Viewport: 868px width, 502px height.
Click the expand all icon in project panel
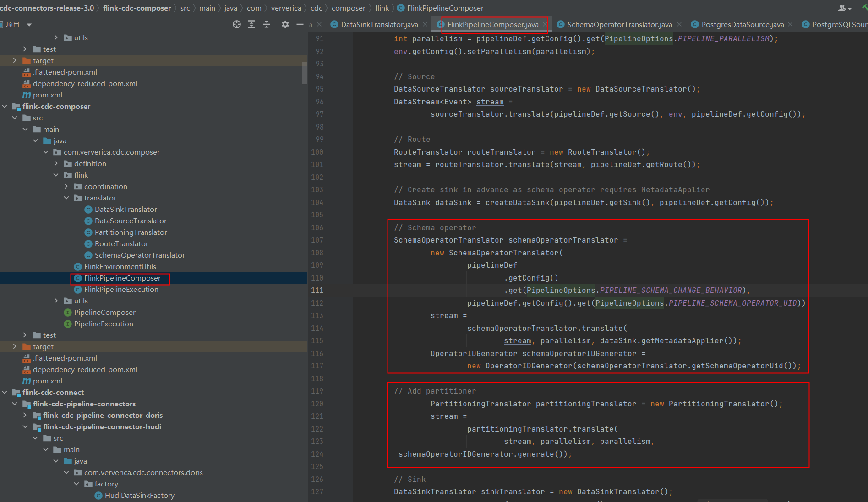tap(251, 24)
